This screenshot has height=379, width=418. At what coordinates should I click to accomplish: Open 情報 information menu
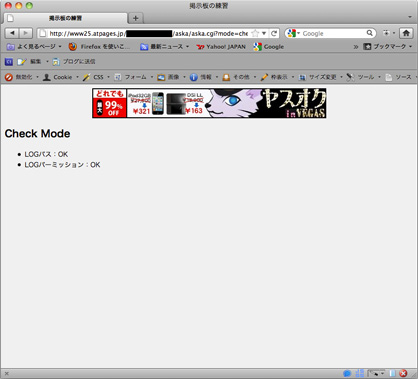tap(204, 77)
